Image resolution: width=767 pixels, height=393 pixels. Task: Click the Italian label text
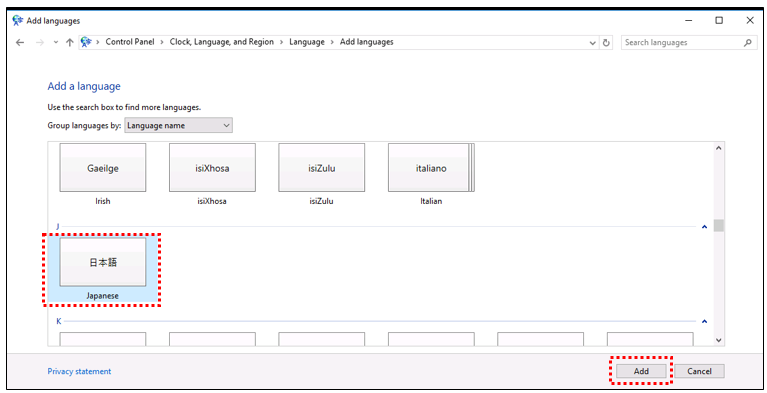[431, 201]
